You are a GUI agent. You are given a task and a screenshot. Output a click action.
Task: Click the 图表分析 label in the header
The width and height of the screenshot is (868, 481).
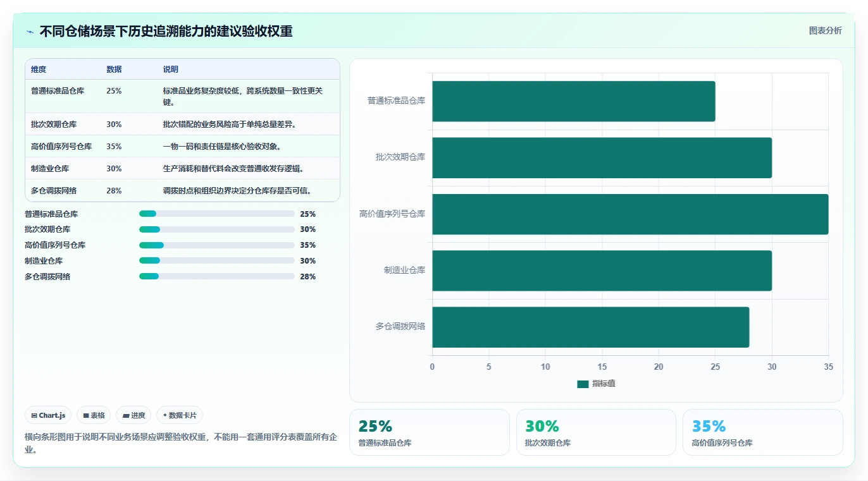825,30
